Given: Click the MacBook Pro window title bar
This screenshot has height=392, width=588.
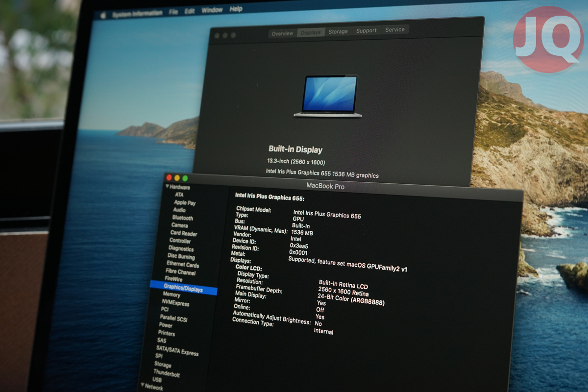Looking at the screenshot, I should click(x=343, y=186).
